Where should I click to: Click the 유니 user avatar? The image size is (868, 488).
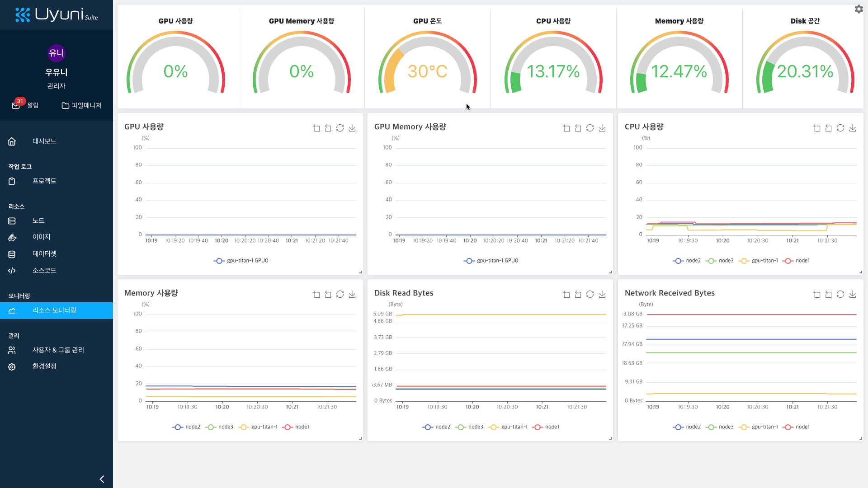click(57, 53)
